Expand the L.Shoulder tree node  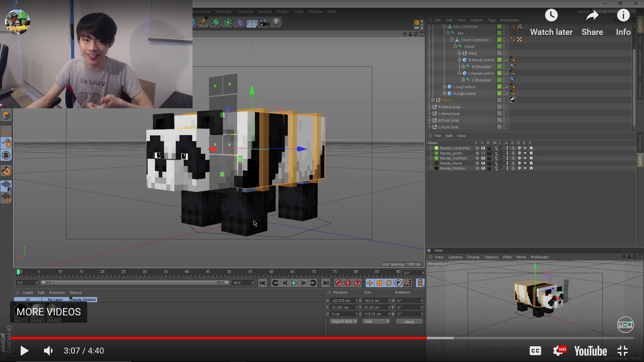pos(463,80)
